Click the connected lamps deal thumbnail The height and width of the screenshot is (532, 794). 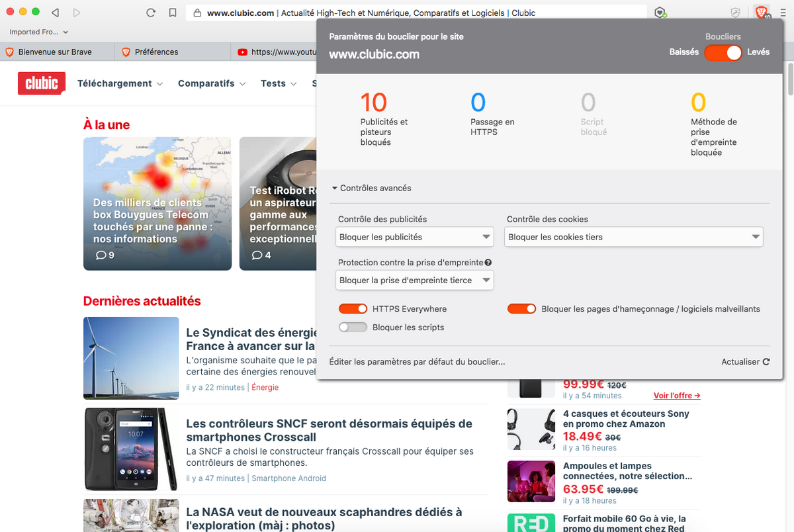(531, 482)
